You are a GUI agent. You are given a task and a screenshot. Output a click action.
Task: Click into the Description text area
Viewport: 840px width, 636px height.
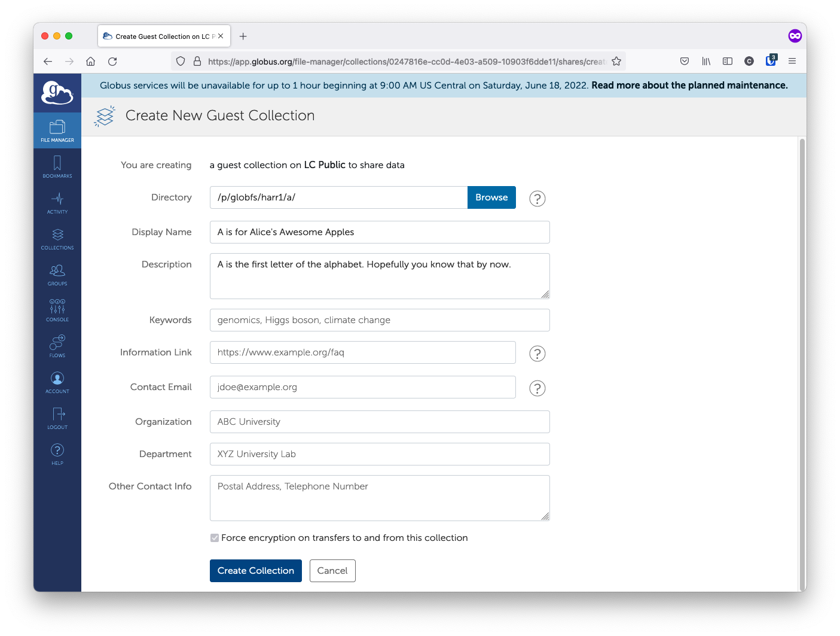[x=380, y=276]
